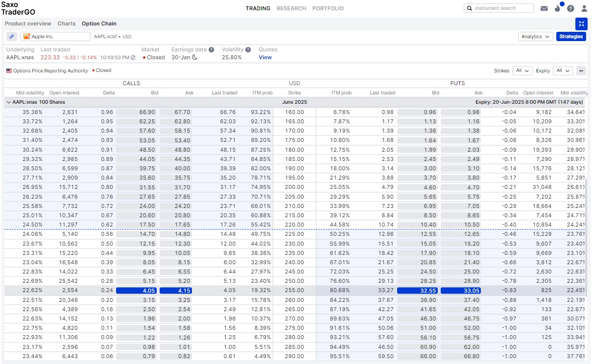Open the ellipsis options next to Expiry
Screen dimensions: 593x364
tap(581, 70)
